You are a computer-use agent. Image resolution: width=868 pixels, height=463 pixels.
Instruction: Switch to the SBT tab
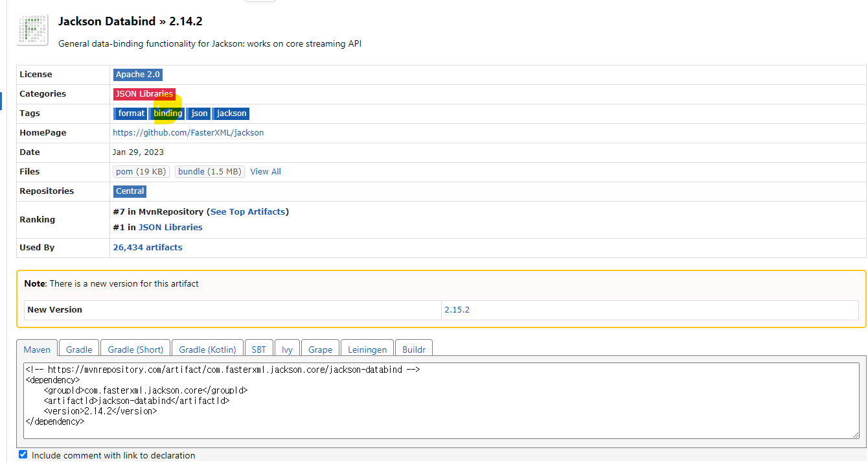(x=259, y=349)
